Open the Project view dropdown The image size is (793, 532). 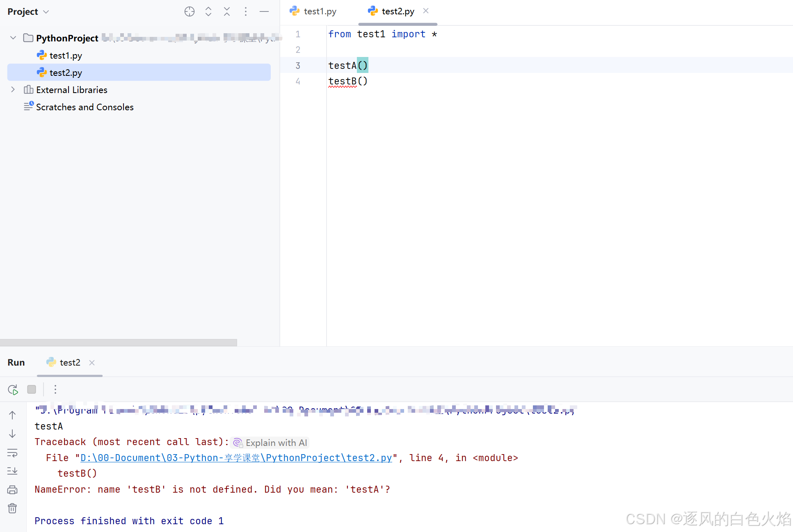[46, 12]
